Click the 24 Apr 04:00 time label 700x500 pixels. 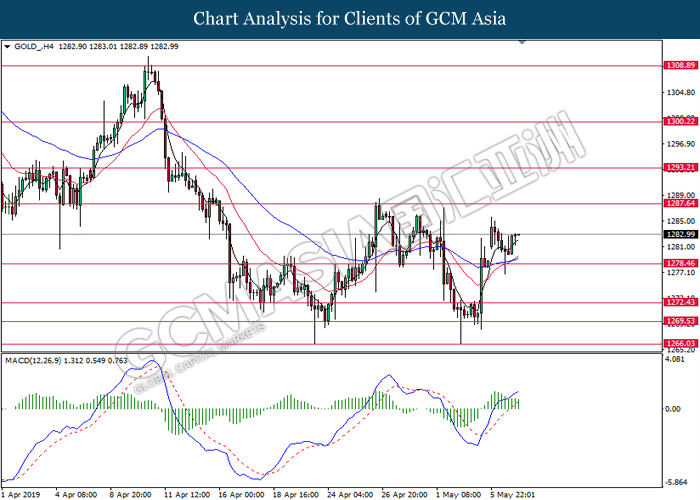coord(350,495)
